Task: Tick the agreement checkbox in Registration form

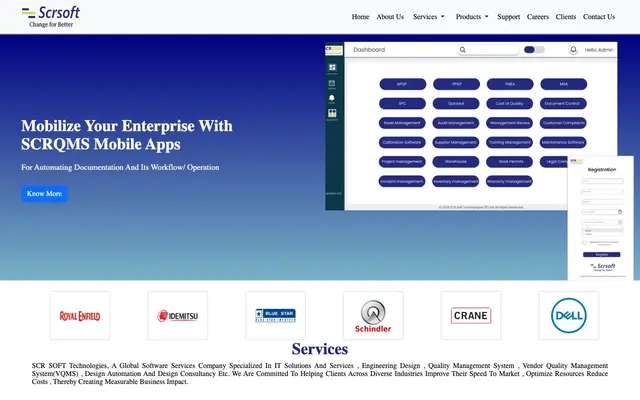Action: coord(584,242)
